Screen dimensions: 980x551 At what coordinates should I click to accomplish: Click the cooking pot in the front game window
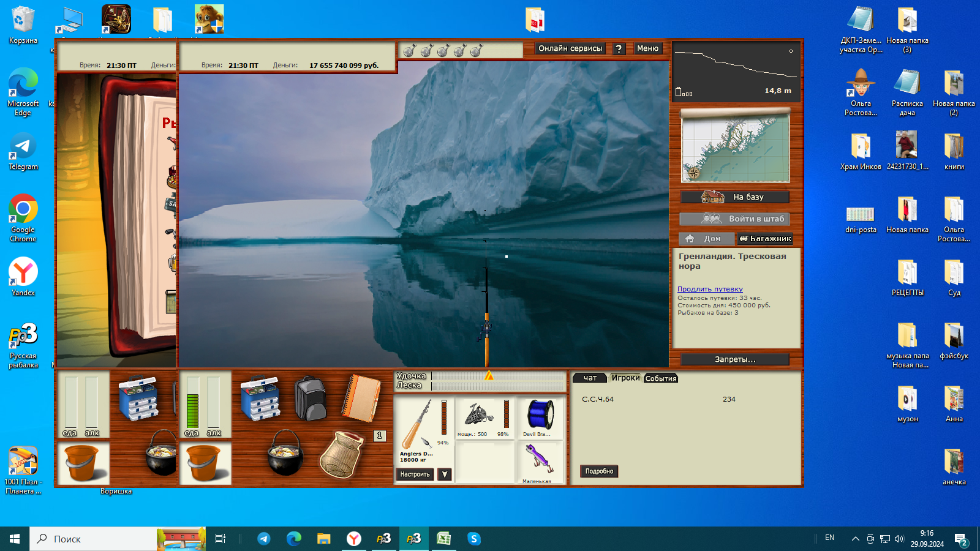point(285,452)
